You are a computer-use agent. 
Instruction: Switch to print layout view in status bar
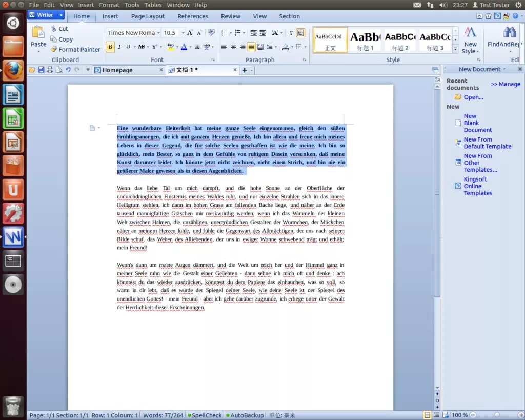427,415
